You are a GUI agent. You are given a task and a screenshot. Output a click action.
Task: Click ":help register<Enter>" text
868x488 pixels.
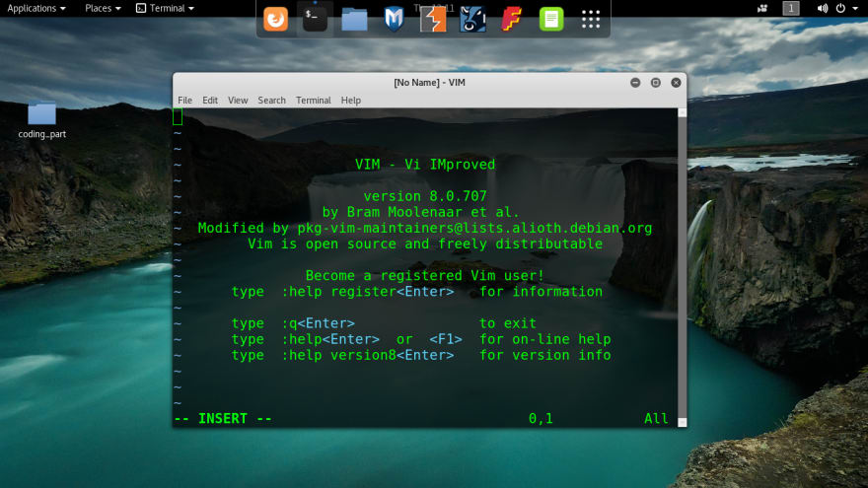(368, 292)
